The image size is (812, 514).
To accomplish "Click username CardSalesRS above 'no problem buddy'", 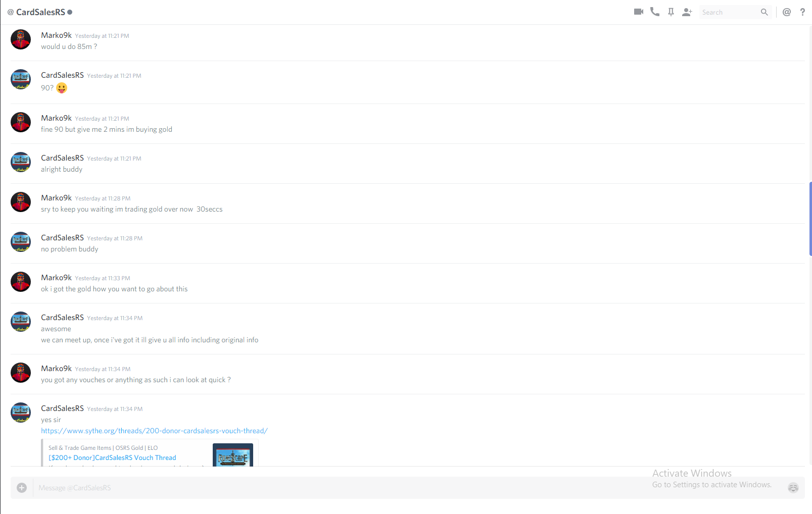I will (x=62, y=238).
